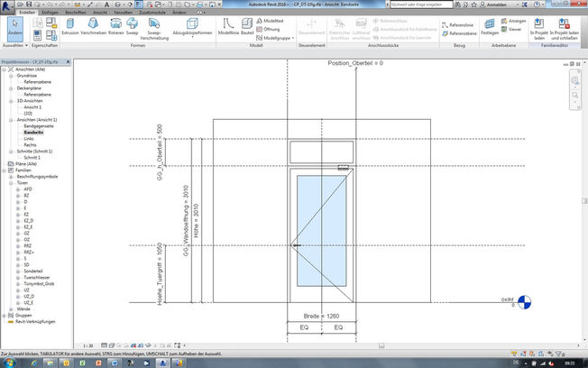Expand the Wände node
Screen dimensions: 588x368
(x=11, y=309)
